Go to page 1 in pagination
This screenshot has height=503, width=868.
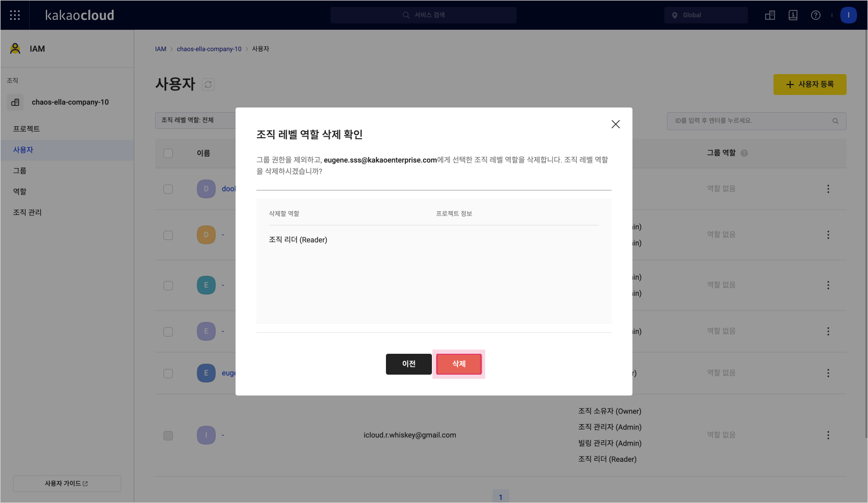pos(500,497)
